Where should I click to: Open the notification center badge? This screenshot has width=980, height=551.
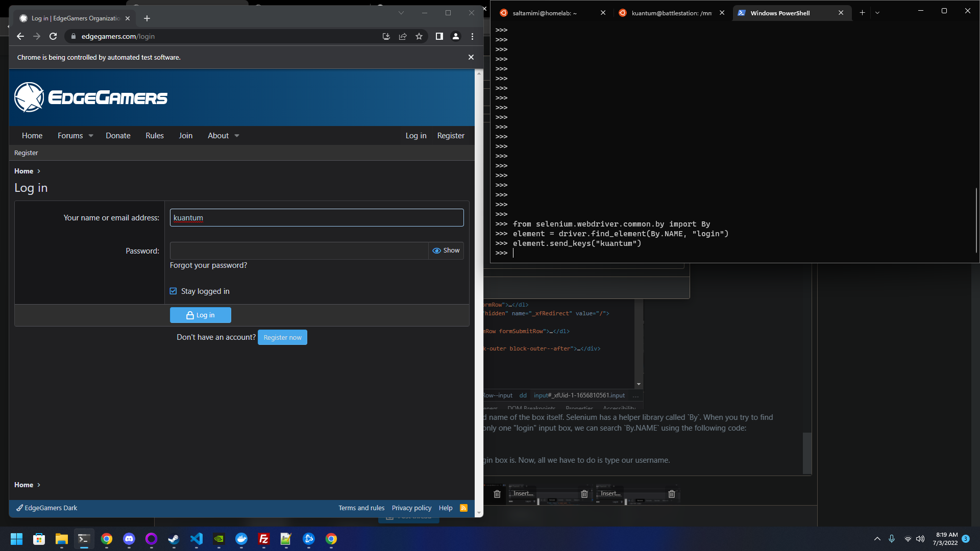pos(966,539)
